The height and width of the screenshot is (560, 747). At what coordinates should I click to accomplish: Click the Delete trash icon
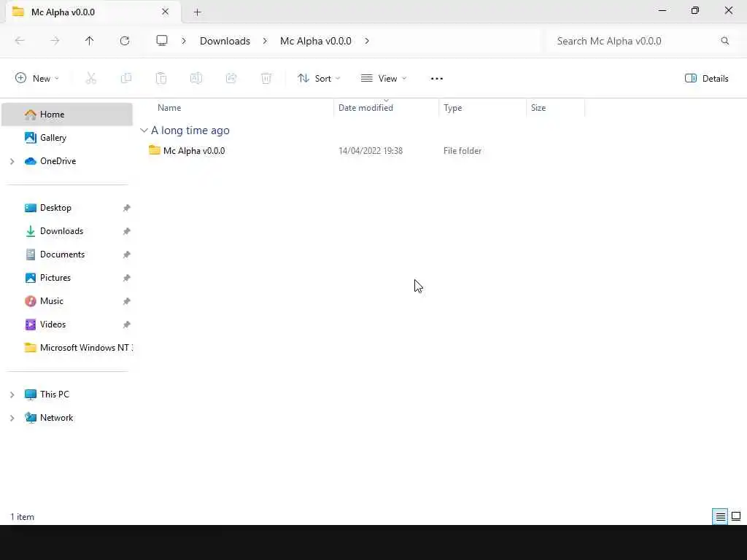coord(266,78)
